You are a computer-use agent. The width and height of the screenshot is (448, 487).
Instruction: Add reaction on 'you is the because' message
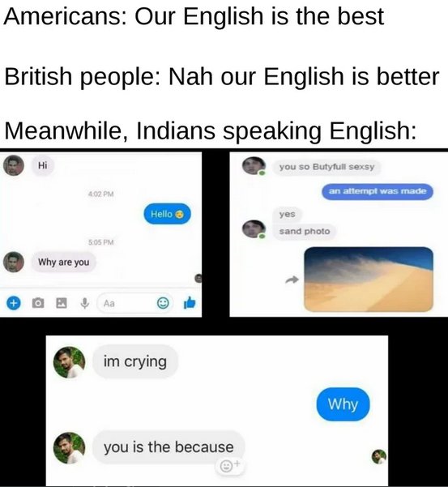point(230,465)
